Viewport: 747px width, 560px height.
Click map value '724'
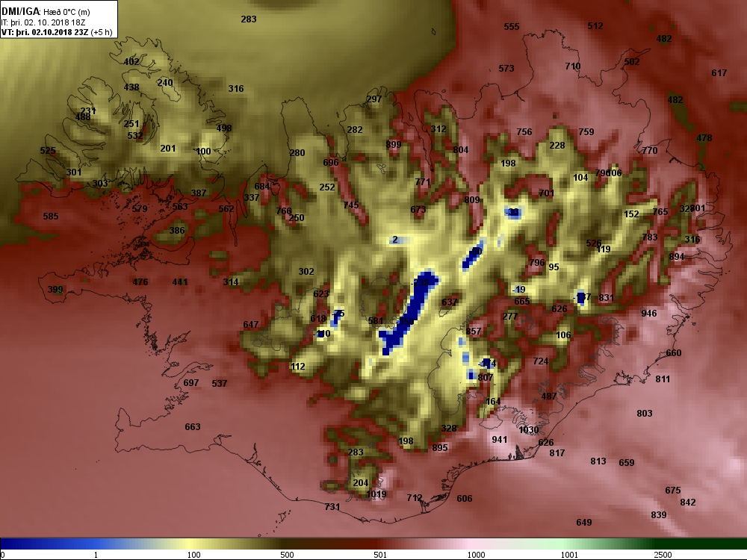pyautogui.click(x=541, y=361)
